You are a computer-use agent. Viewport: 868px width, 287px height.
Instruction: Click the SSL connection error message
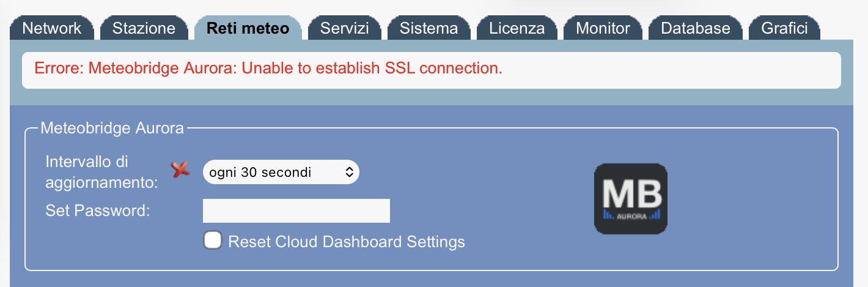[268, 69]
